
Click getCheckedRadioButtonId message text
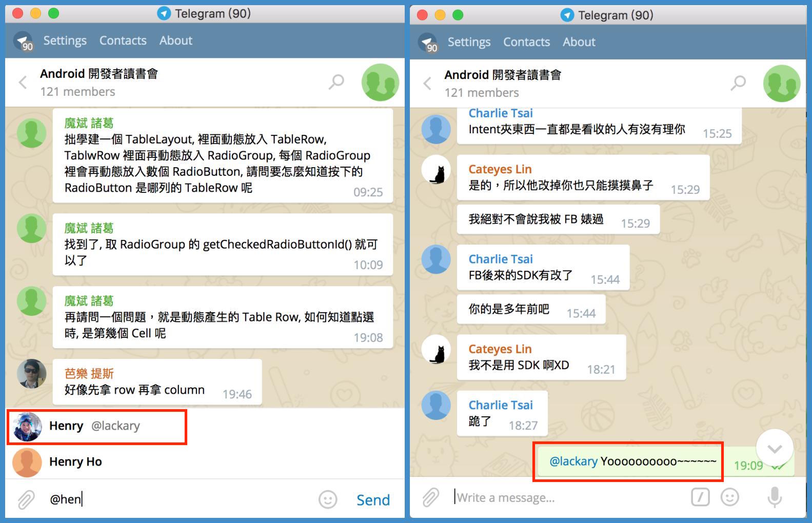221,252
